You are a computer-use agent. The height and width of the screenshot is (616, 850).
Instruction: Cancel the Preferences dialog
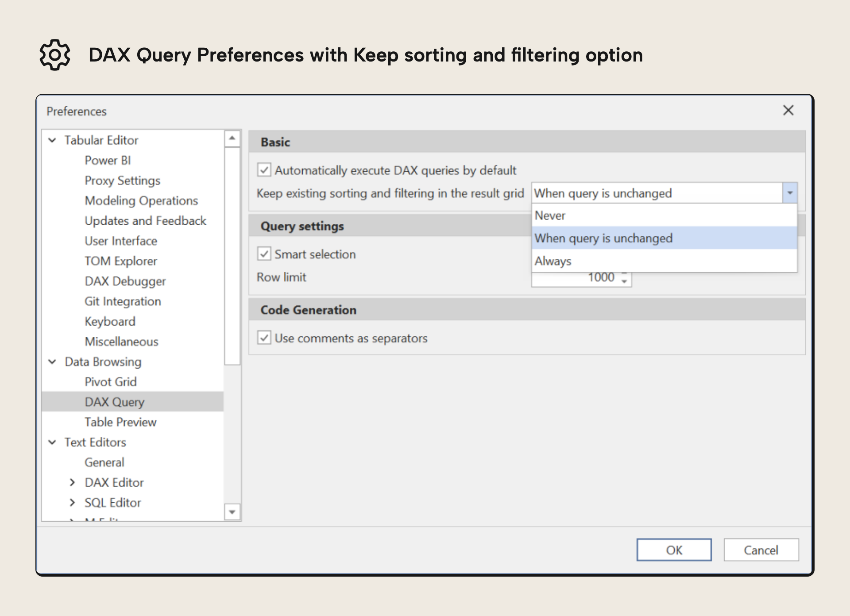(761, 550)
